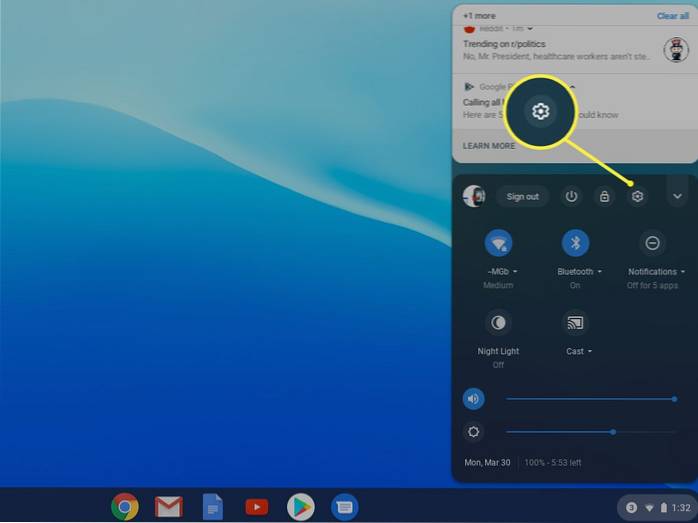Toggle Bluetooth on or off

(x=575, y=243)
